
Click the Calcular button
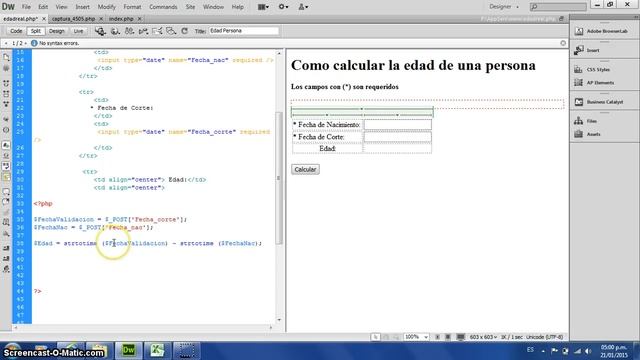coord(305,169)
